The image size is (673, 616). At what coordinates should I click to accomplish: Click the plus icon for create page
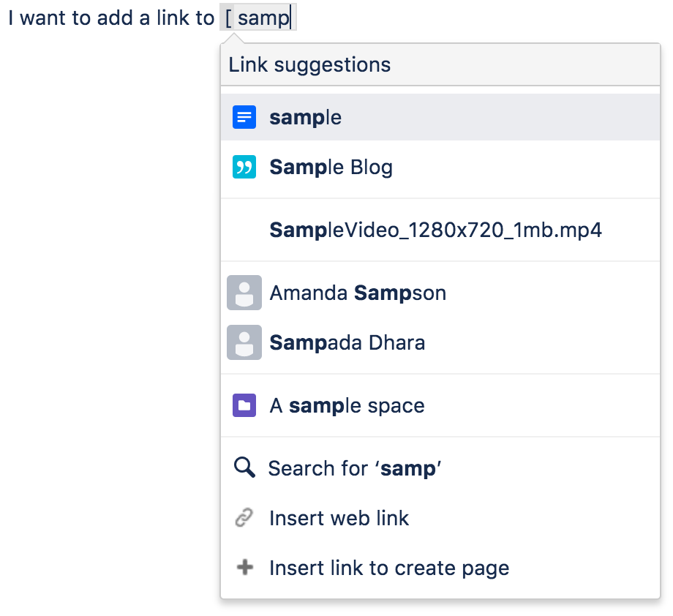[x=245, y=567]
